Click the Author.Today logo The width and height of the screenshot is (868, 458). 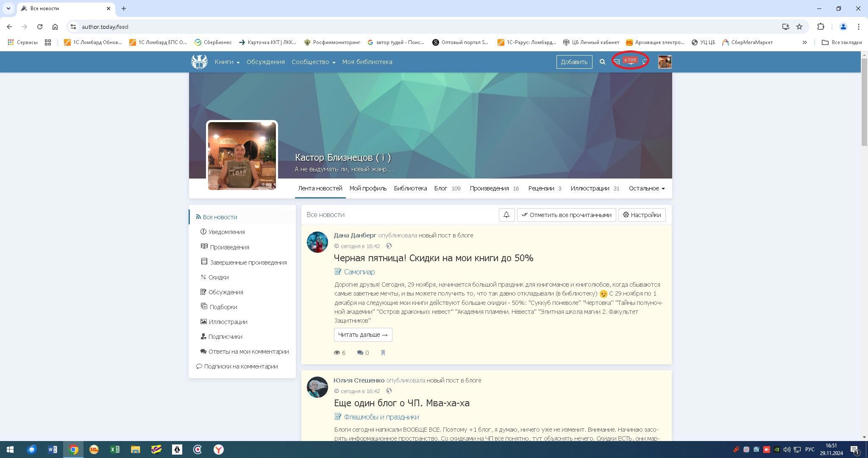[x=199, y=62]
